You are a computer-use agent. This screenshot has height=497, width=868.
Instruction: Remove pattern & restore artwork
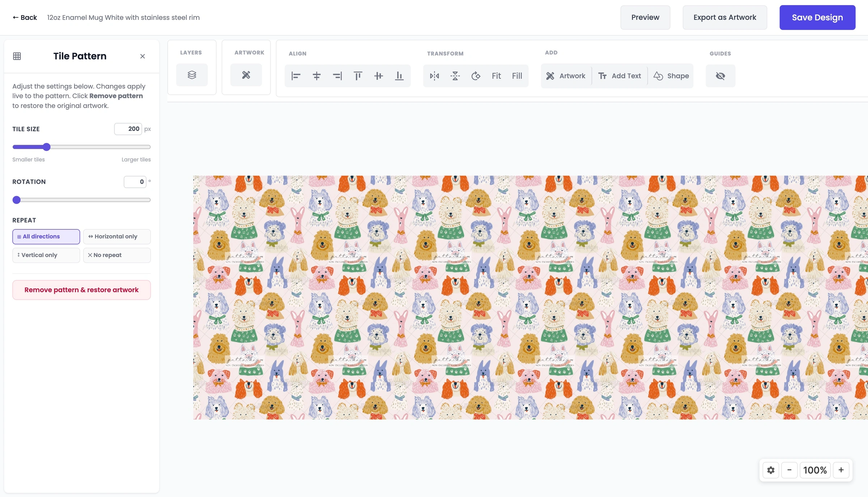click(x=81, y=290)
